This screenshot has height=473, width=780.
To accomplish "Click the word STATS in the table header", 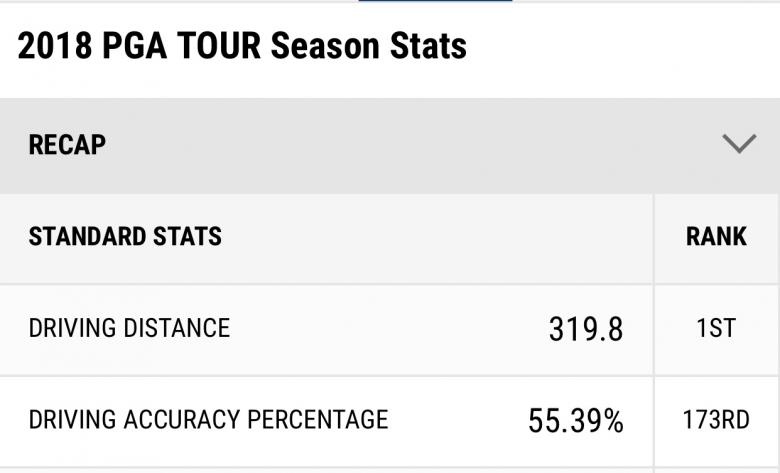I will pos(188,237).
